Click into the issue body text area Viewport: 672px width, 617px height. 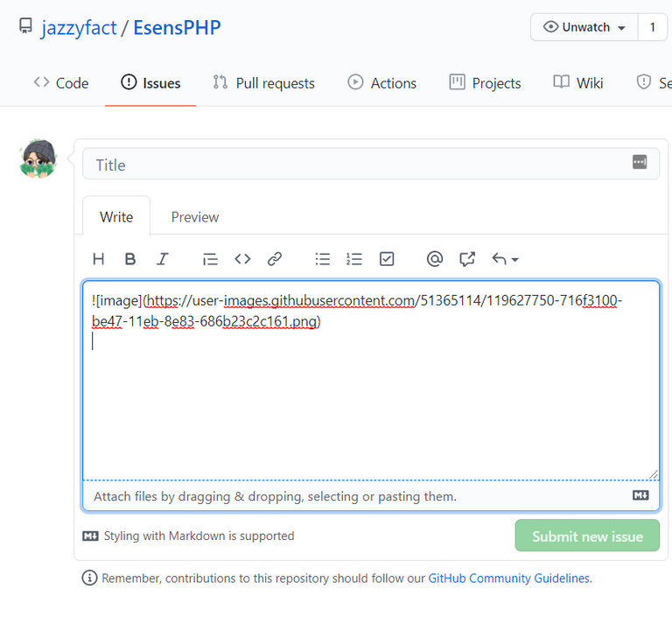point(371,381)
